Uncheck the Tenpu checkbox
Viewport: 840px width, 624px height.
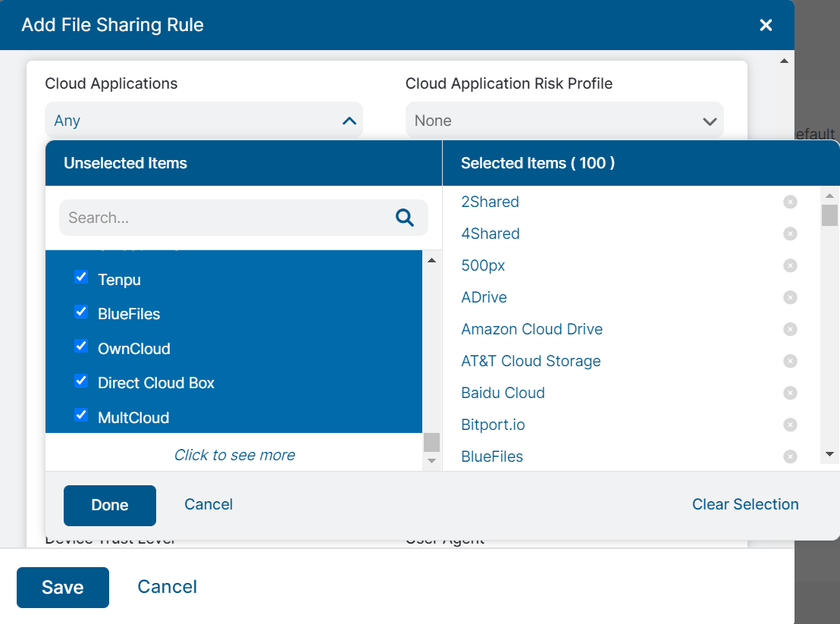point(80,277)
